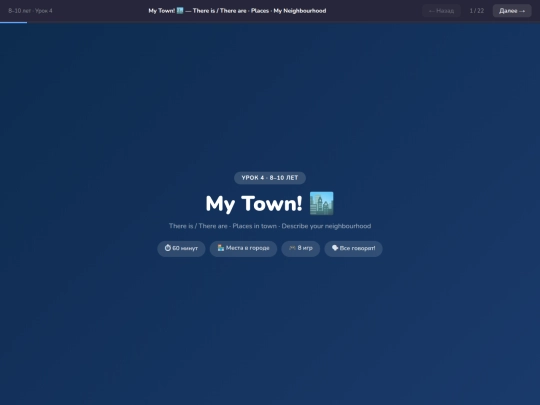This screenshot has width=540, height=405.
Task: Go to next slide with Далее button
Action: (512, 11)
